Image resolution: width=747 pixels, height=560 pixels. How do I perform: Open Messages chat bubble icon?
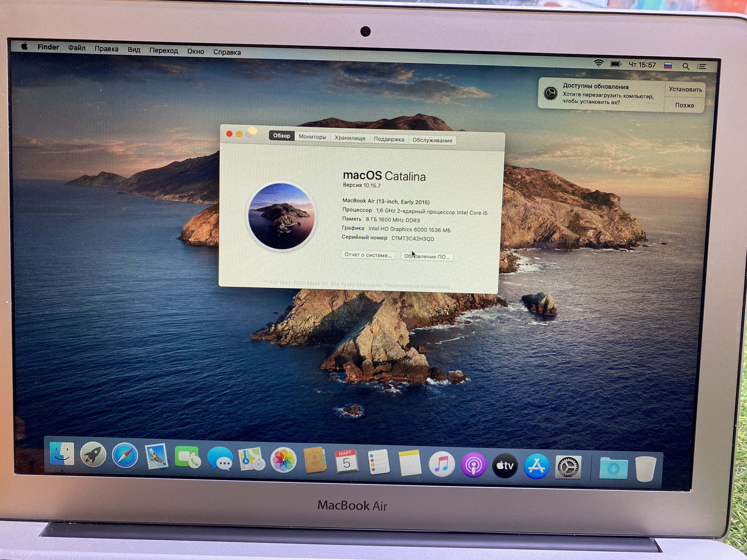click(220, 458)
